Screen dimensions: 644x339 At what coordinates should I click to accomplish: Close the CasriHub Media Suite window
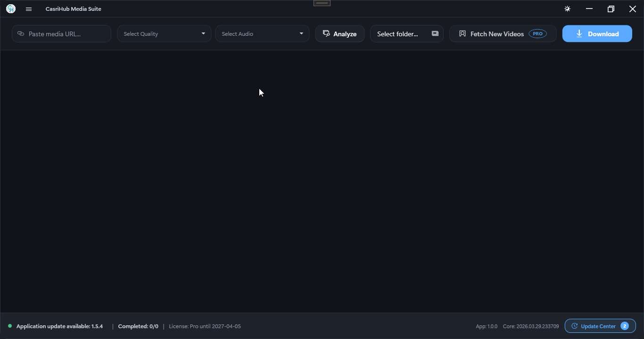[x=633, y=9]
